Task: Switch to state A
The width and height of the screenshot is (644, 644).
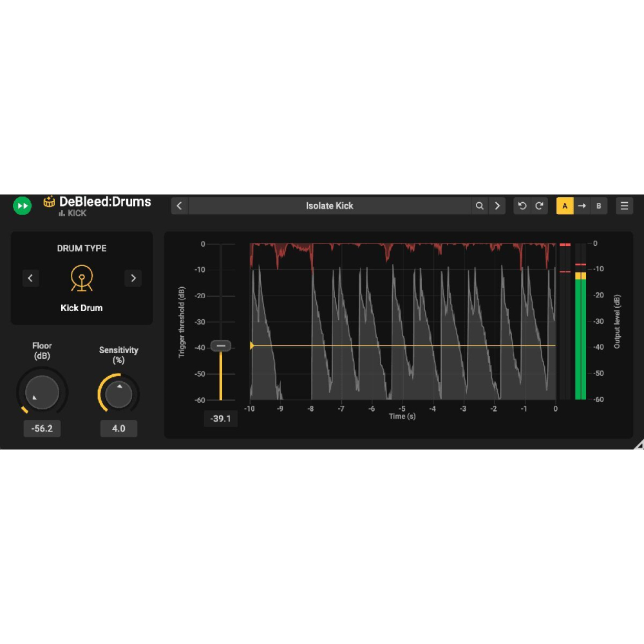Action: click(x=565, y=206)
